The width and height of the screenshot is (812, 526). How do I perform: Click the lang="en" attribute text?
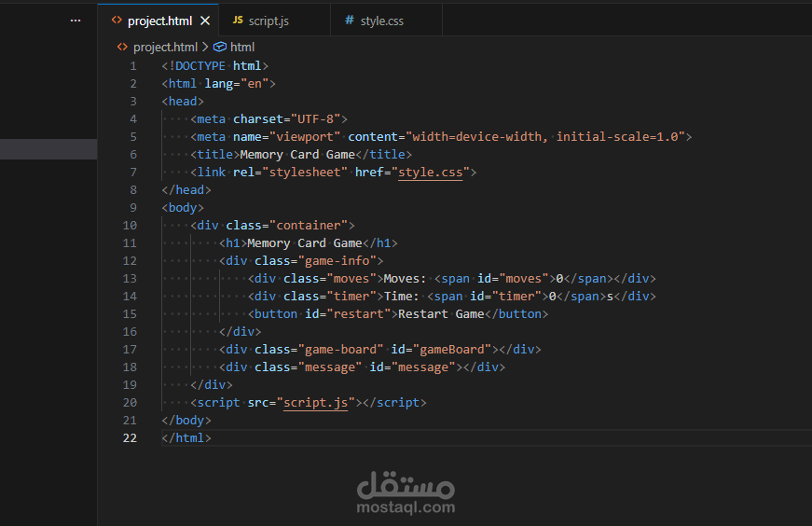pyautogui.click(x=237, y=84)
